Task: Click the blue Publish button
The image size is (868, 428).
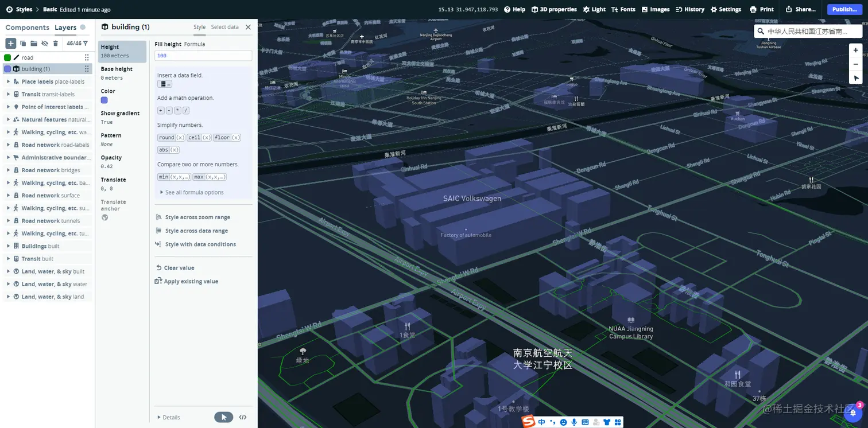Action: pos(844,9)
